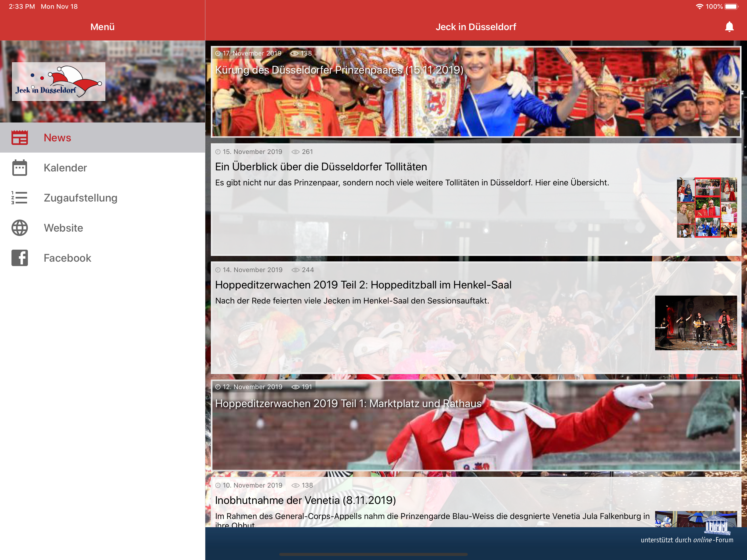This screenshot has width=747, height=560.
Task: Tap the Wi-Fi status icon
Action: coord(699,6)
